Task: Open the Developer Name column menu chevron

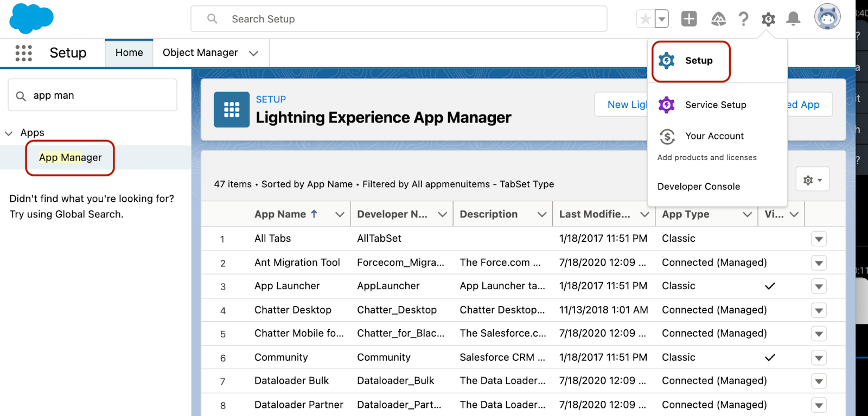Action: coord(442,214)
